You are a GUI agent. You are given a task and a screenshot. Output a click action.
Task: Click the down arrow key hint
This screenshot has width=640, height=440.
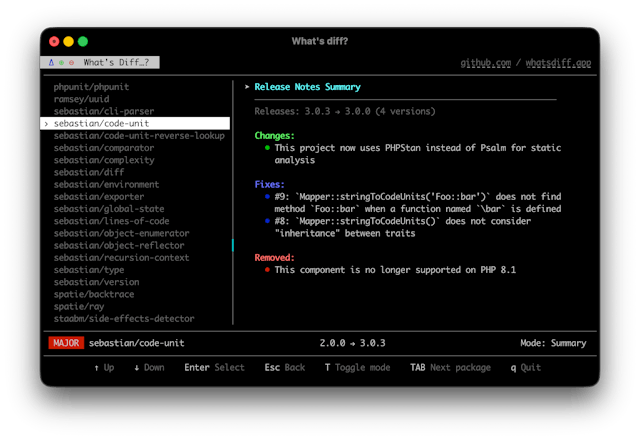point(148,367)
